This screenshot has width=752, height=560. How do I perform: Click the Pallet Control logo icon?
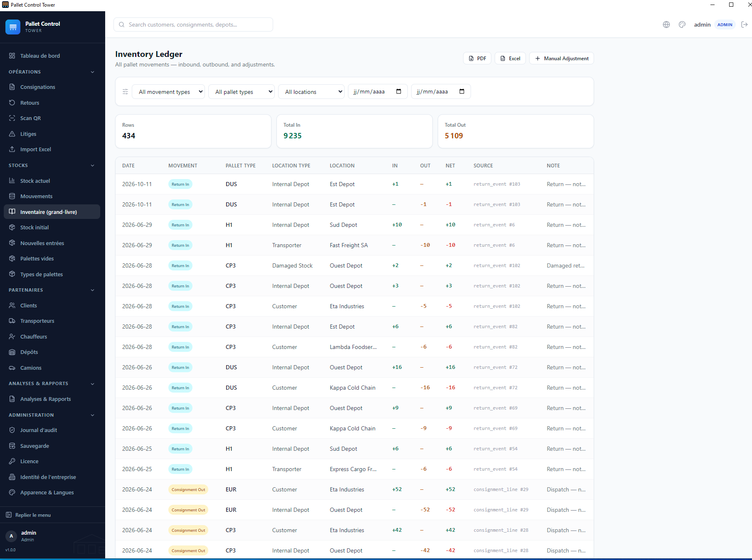(13, 27)
